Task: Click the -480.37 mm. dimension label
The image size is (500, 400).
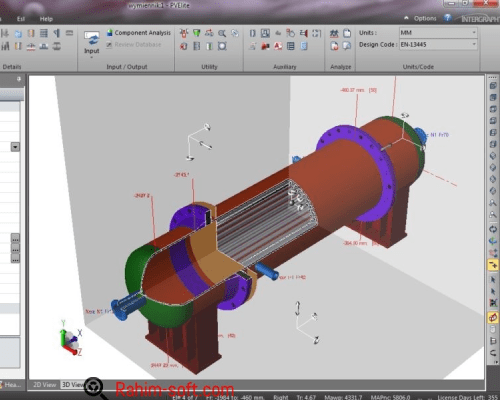Action: pos(358,90)
